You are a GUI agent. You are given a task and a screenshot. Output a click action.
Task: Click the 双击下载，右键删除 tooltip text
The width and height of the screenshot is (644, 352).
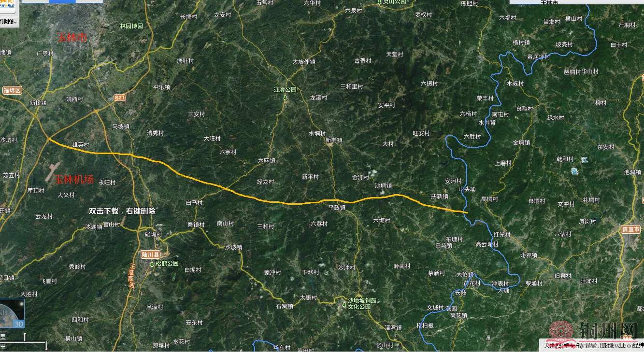122,211
